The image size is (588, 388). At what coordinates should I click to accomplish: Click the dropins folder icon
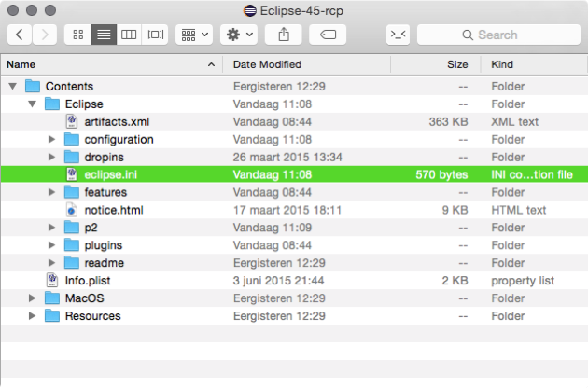[72, 157]
